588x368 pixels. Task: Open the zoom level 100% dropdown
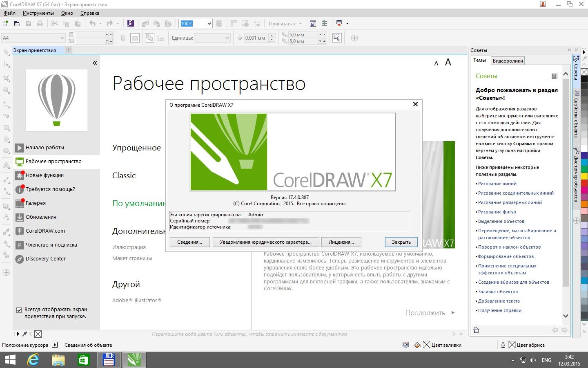(209, 24)
